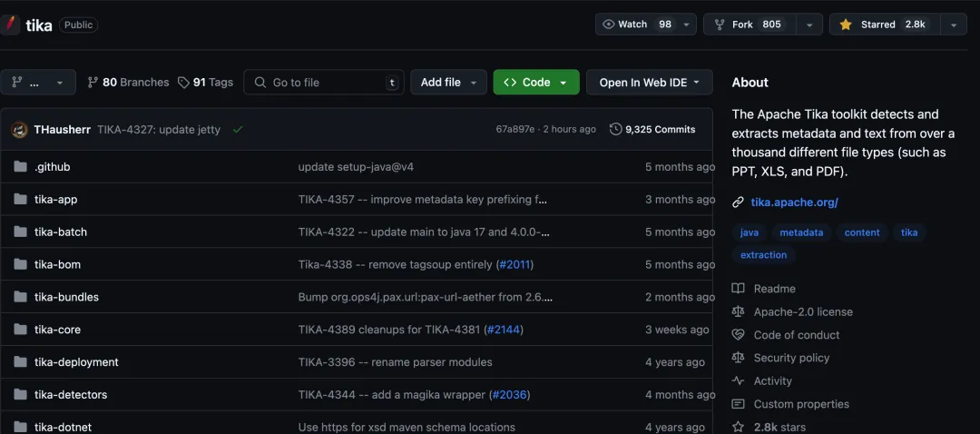The height and width of the screenshot is (434, 980).
Task: Click the tika topic tag
Action: click(909, 232)
